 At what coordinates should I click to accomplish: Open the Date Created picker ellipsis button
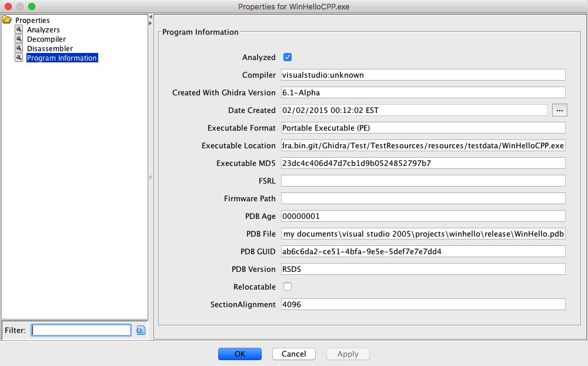point(559,110)
